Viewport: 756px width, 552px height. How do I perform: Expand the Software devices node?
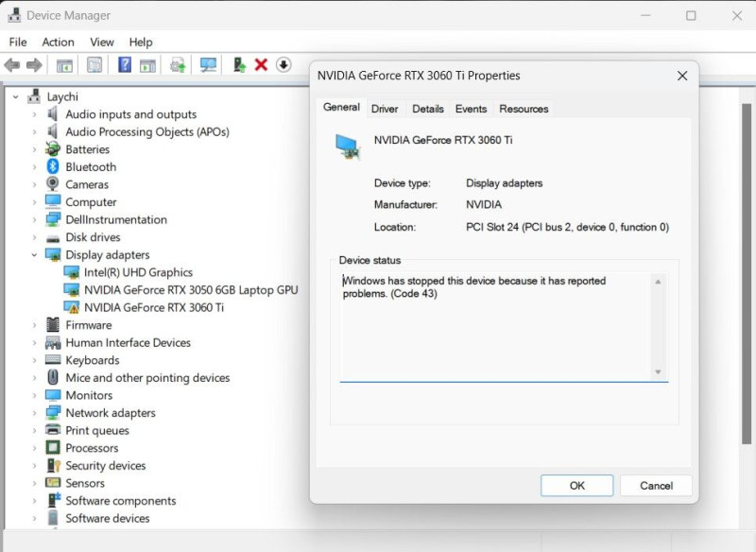(34, 518)
